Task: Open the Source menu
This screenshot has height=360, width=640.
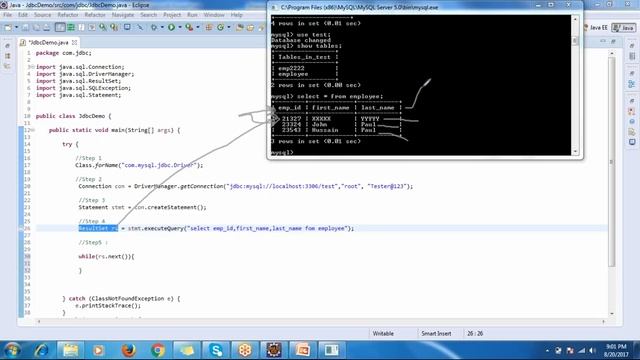Action: [42, 15]
